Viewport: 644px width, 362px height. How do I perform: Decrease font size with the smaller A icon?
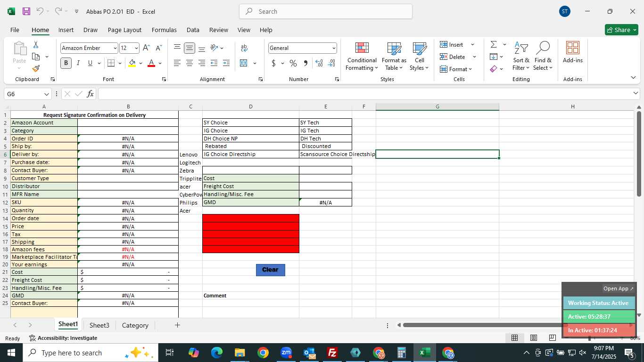158,48
